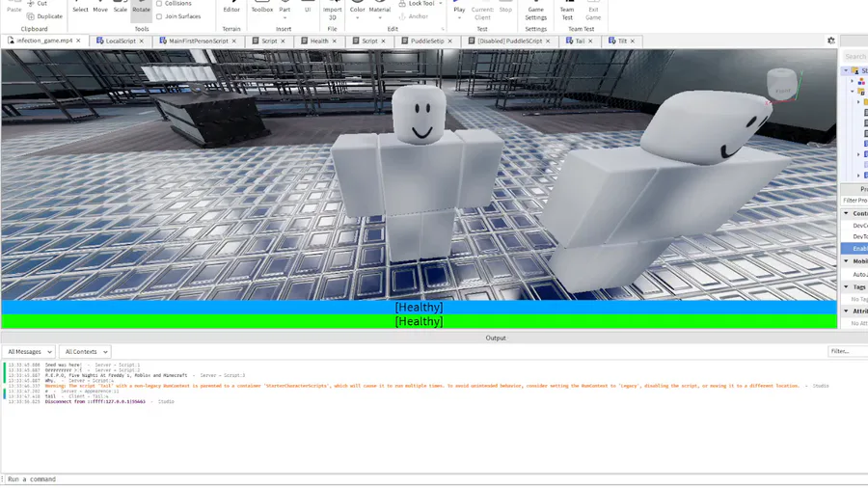Open viewport settings gear icon
This screenshot has height=488, width=868.
point(831,41)
